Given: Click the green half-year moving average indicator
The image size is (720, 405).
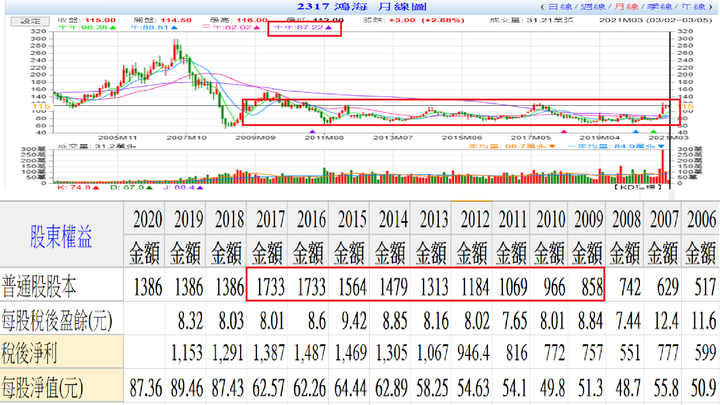Looking at the screenshot, I should pos(87,28).
